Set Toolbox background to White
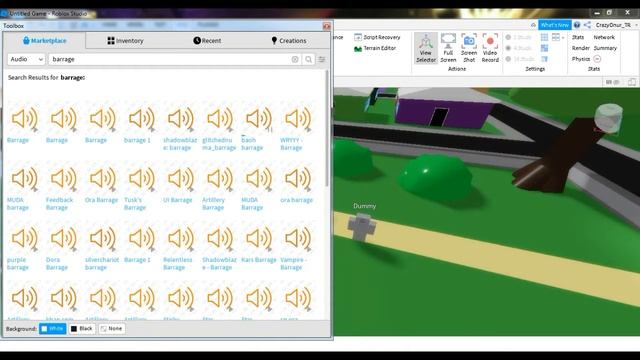The image size is (640, 360). (53, 329)
